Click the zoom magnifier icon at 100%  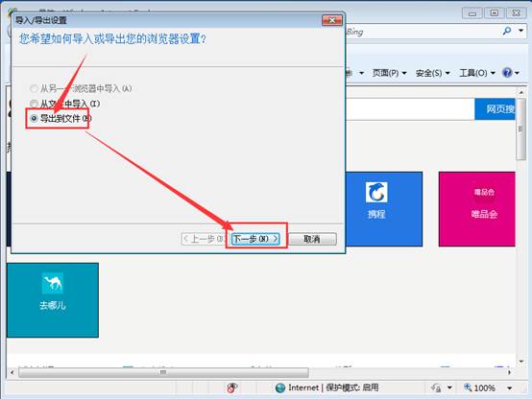(469, 387)
